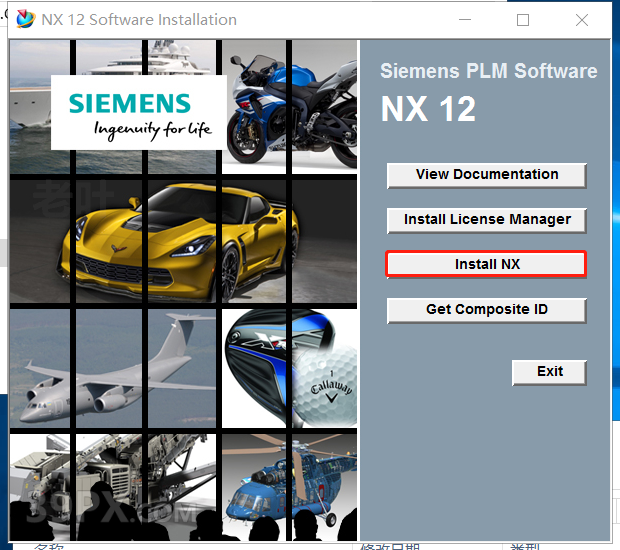The image size is (620, 550).
Task: Click the View Documentation button
Action: pyautogui.click(x=486, y=175)
